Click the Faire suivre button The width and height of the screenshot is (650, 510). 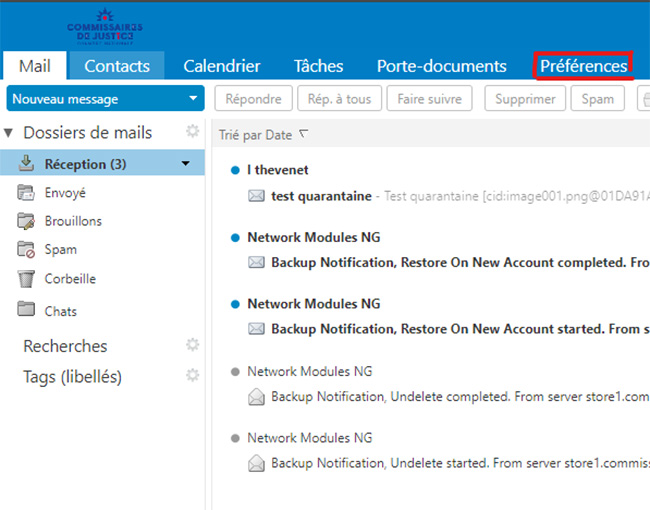coord(429,99)
